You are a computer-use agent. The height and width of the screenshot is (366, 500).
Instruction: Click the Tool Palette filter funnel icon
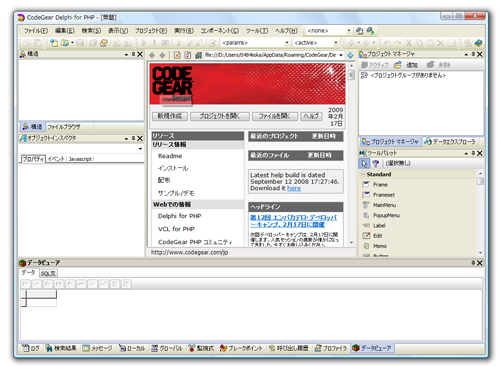pyautogui.click(x=376, y=163)
